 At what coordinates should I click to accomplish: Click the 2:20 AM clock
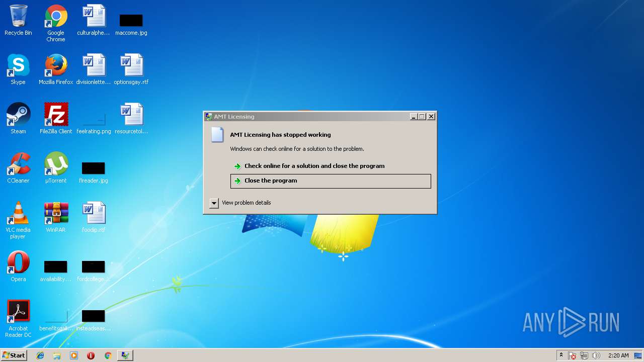tap(618, 355)
